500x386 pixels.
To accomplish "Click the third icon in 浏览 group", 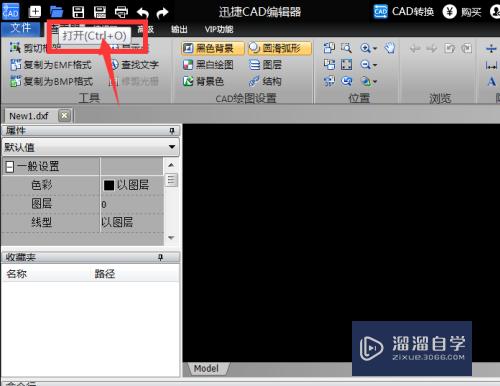I will pyautogui.click(x=449, y=49).
